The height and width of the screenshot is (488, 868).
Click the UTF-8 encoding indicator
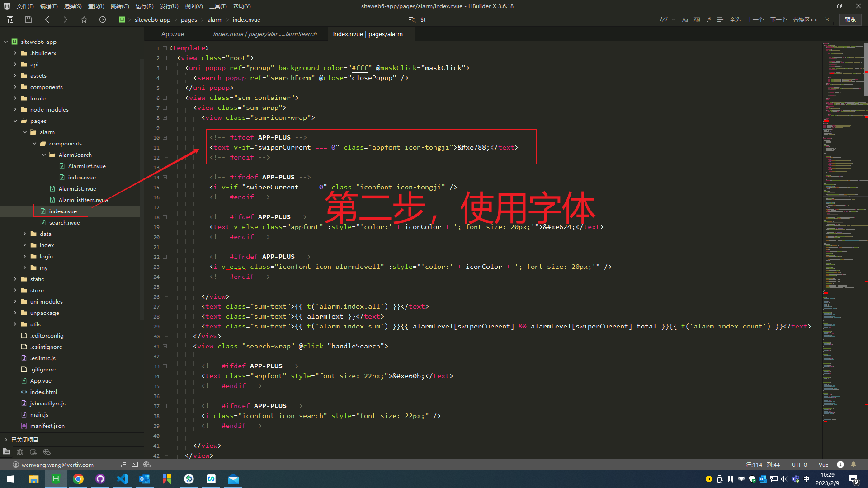pos(799,465)
